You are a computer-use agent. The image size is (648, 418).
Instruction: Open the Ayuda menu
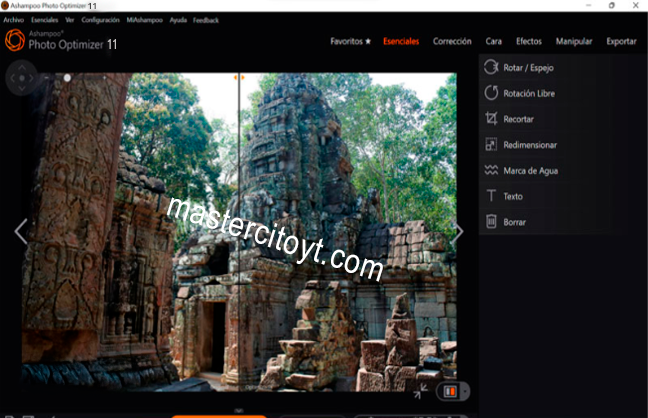pos(178,20)
